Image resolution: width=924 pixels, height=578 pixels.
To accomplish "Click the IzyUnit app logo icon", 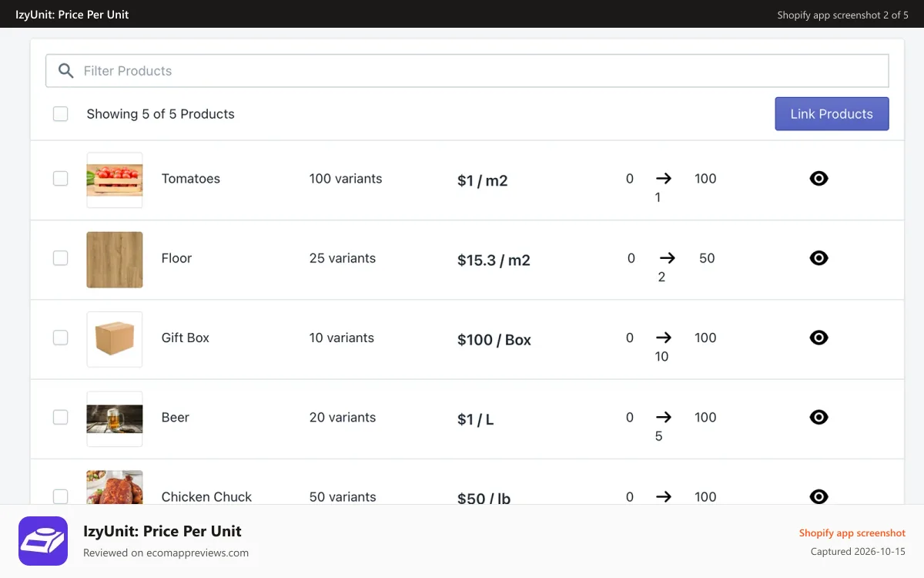I will [x=43, y=541].
